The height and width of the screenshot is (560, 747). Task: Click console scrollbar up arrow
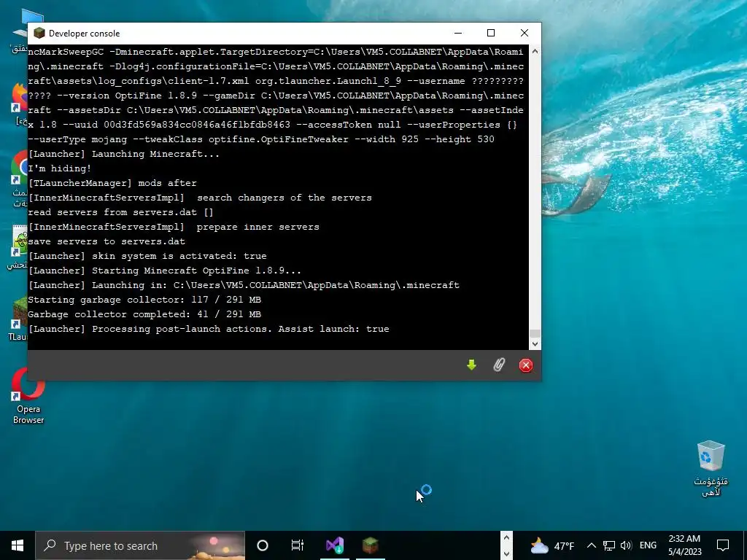535,51
